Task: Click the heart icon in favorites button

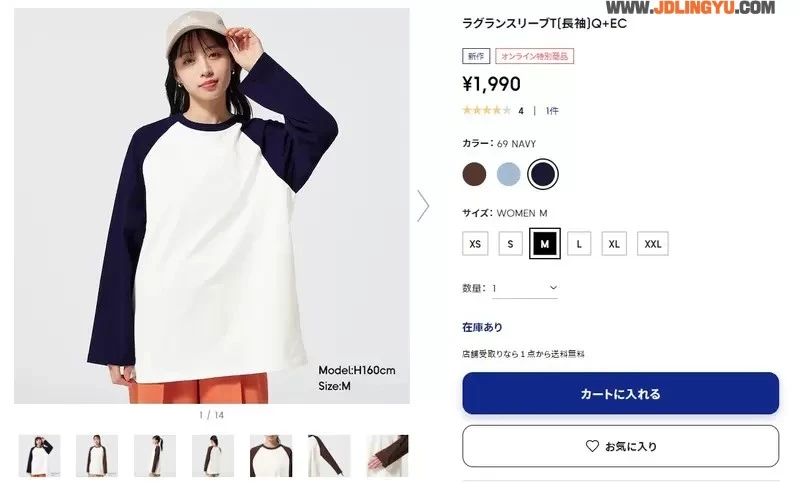Action: (592, 446)
